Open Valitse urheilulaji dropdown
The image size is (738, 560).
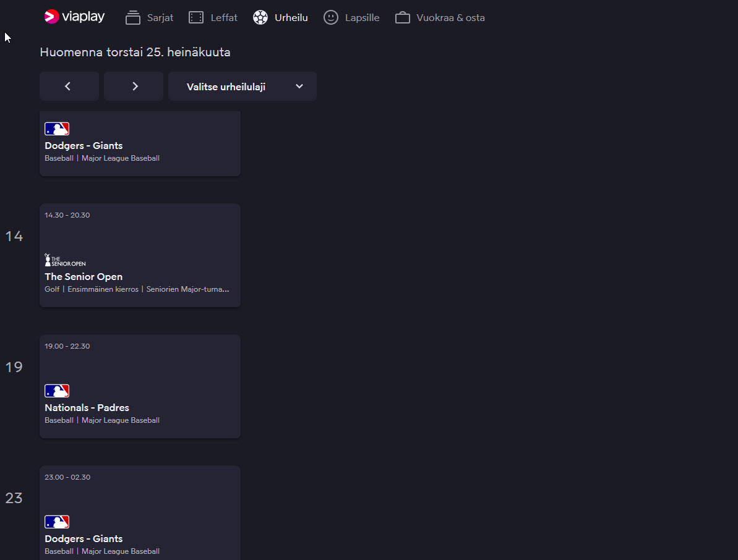[x=242, y=87]
